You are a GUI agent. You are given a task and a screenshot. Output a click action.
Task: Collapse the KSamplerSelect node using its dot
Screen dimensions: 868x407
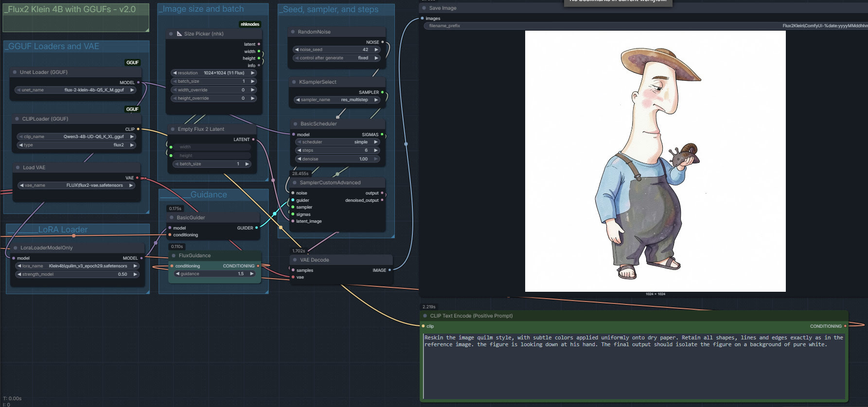point(294,82)
